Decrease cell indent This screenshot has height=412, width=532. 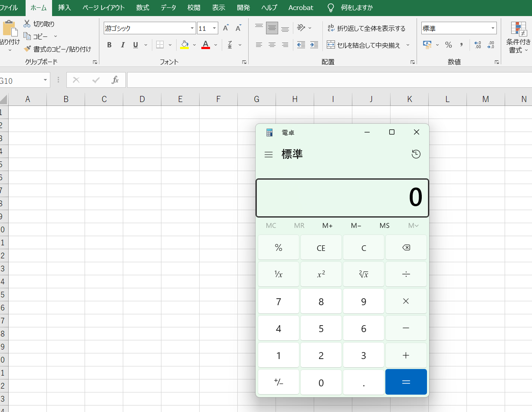click(301, 45)
